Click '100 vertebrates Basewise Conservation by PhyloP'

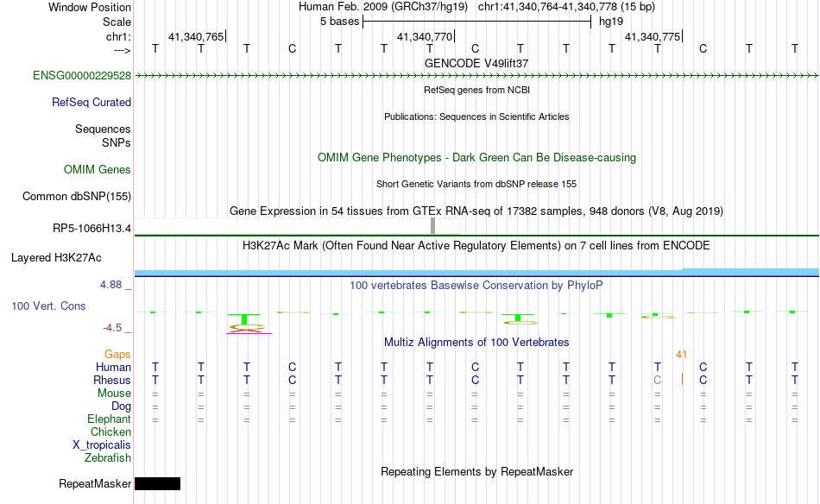click(x=476, y=285)
